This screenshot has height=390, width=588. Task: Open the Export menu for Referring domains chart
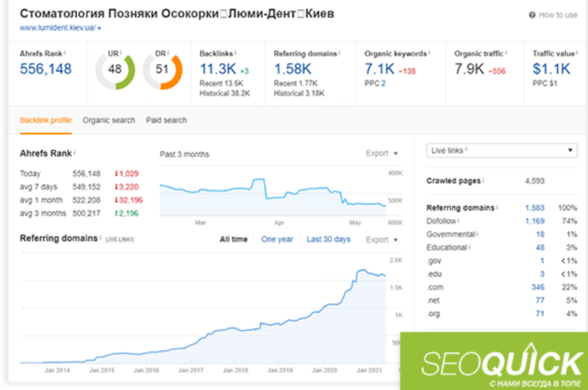(381, 240)
